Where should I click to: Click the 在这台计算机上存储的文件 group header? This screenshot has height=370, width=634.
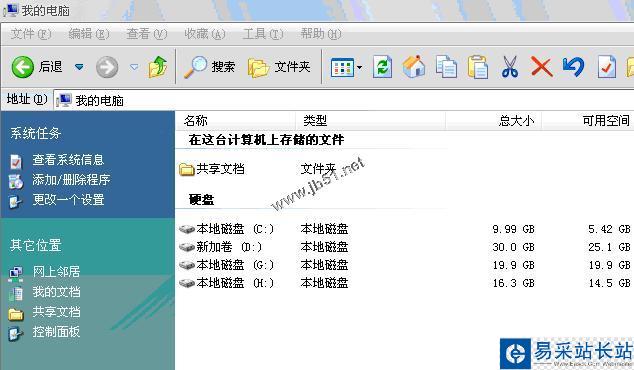pyautogui.click(x=266, y=140)
